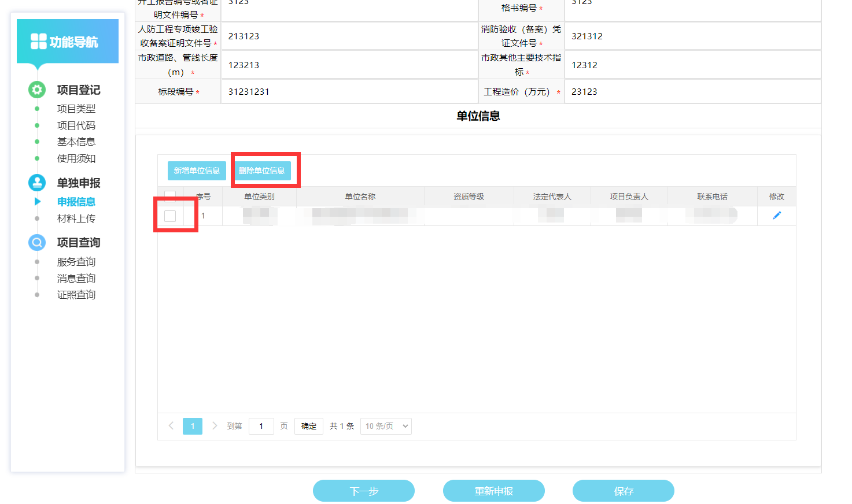Viewport: 852px width, 504px height.
Task: Open the 10 条/页 page size dropdown
Action: tap(386, 426)
